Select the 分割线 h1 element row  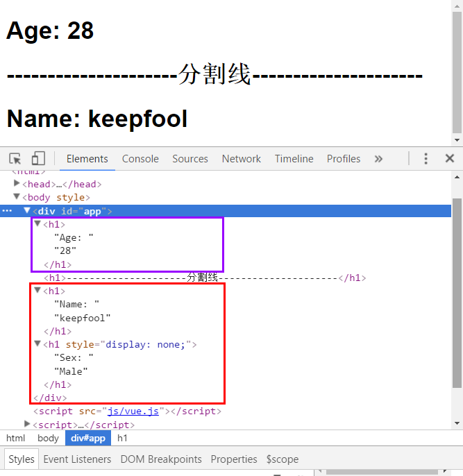[x=205, y=278]
